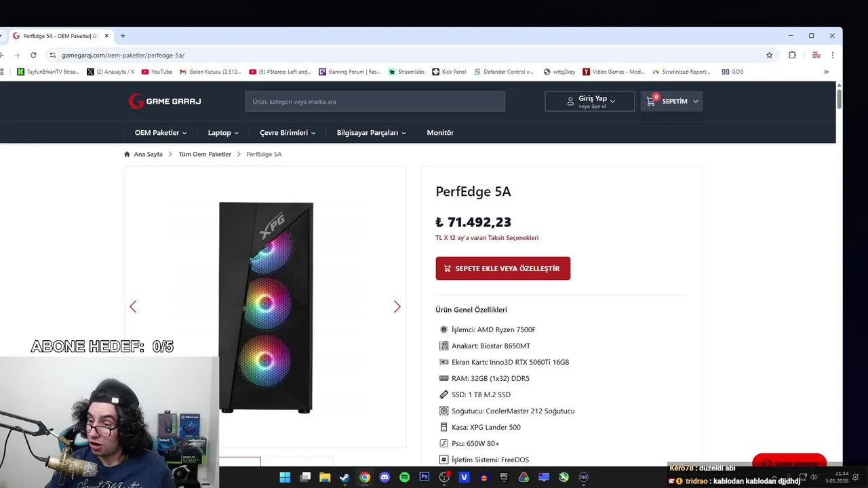Open Monitör menu item

[x=440, y=133]
